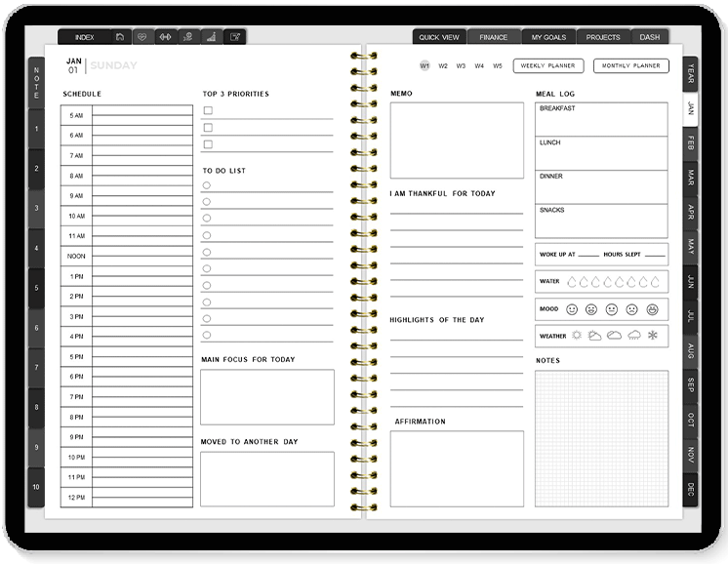Open the home icon tab beside INDEX
This screenshot has height=564, width=728.
(x=119, y=37)
